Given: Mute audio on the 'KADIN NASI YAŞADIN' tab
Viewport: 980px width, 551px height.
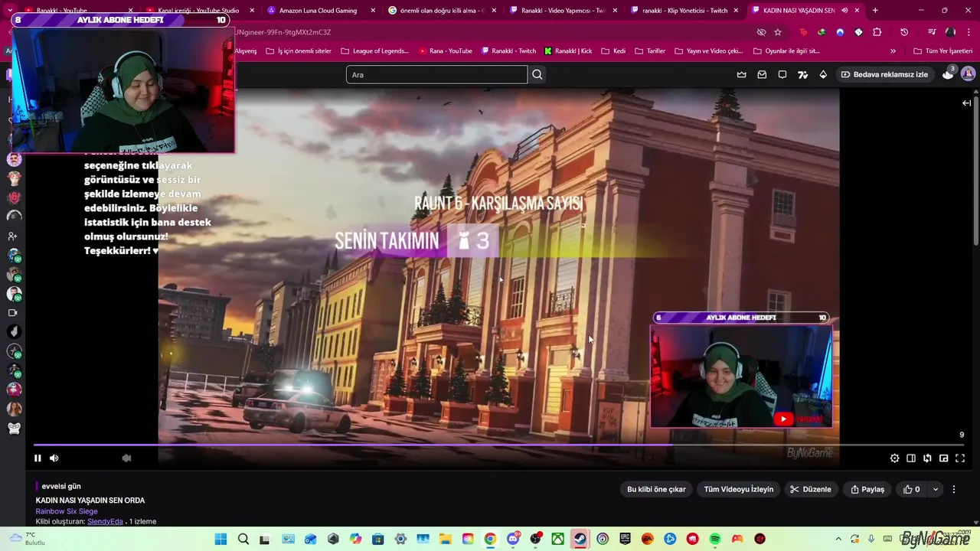Looking at the screenshot, I should (x=844, y=11).
